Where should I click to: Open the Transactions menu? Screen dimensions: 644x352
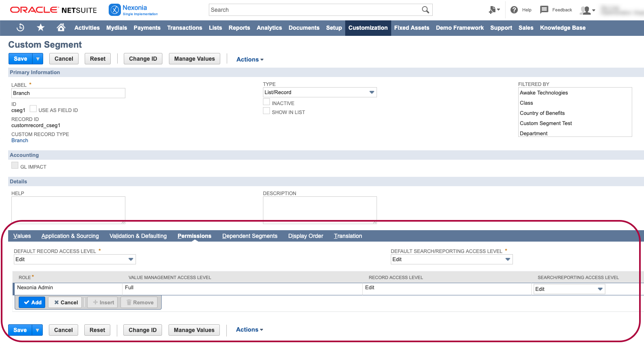pos(184,28)
